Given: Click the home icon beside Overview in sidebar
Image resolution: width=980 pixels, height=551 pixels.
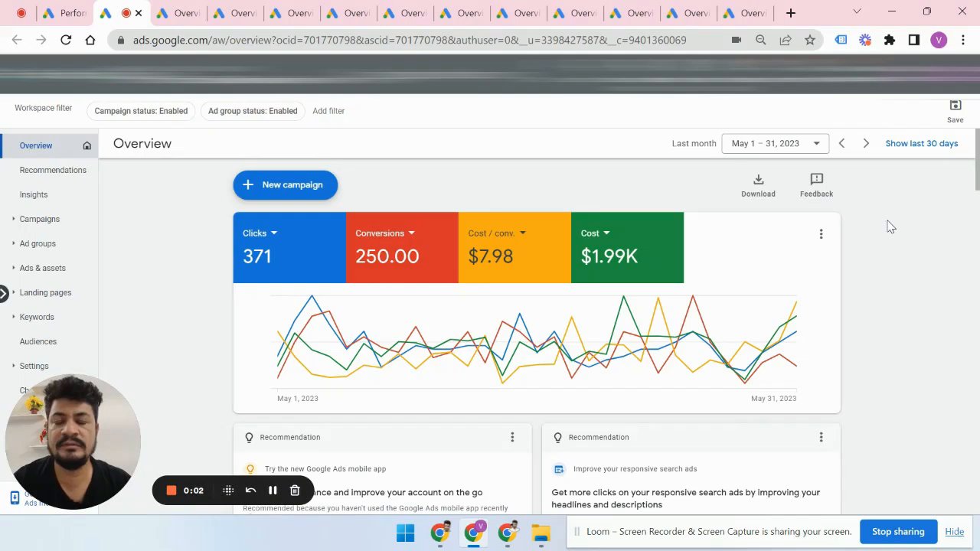Looking at the screenshot, I should (x=87, y=145).
